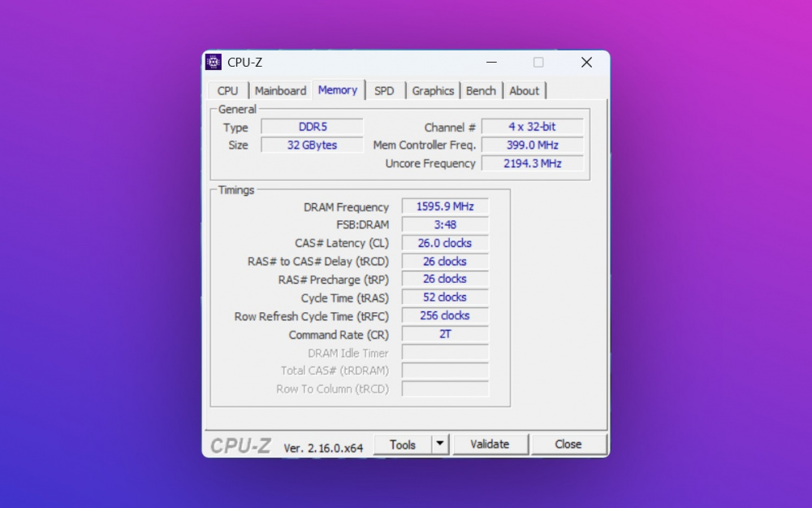812x508 pixels.
Task: Click the Ver. 2.16.0.x64 version text
Action: [x=323, y=448]
